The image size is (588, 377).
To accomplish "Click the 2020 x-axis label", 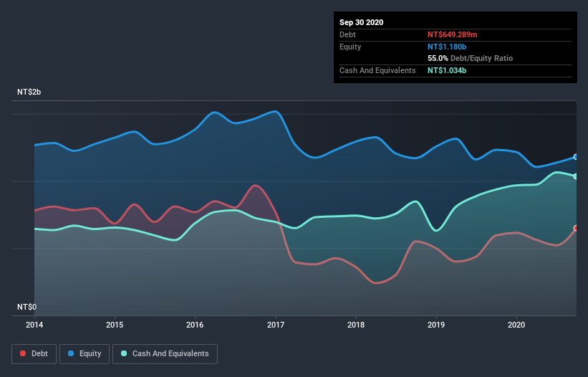I will [516, 325].
